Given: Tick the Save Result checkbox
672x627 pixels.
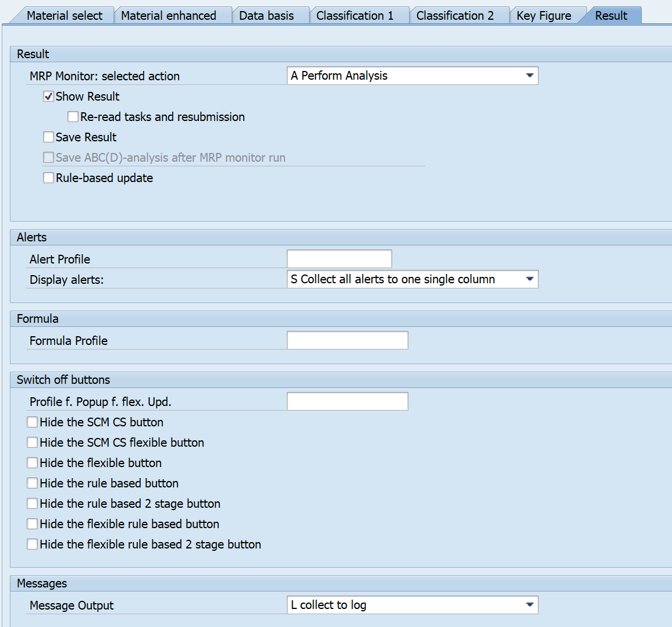Looking at the screenshot, I should pos(49,137).
